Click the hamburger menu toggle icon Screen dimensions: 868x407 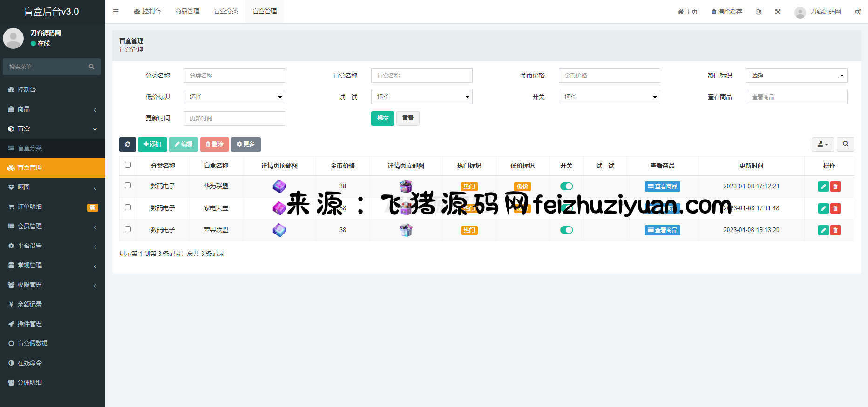(116, 12)
